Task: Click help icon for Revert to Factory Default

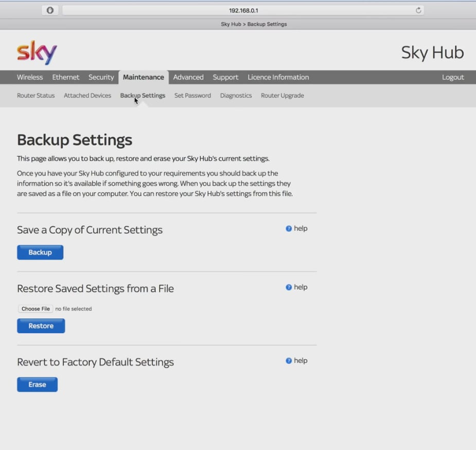Action: (289, 361)
